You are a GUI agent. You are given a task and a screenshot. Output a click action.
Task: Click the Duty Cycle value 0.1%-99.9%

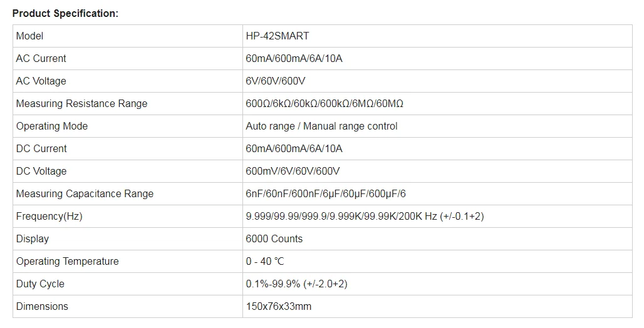296,284
